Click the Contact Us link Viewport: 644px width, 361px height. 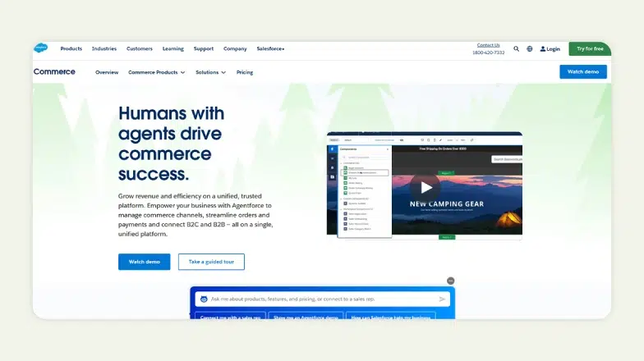[488, 45]
